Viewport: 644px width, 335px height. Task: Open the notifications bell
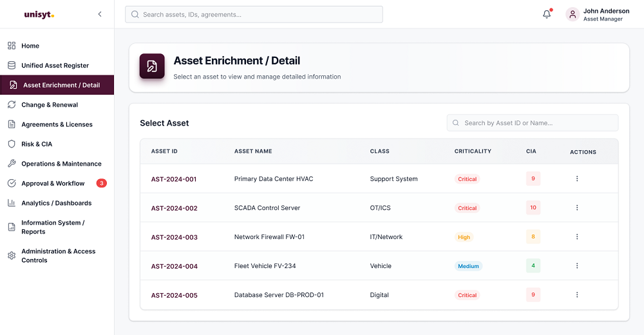click(x=547, y=14)
